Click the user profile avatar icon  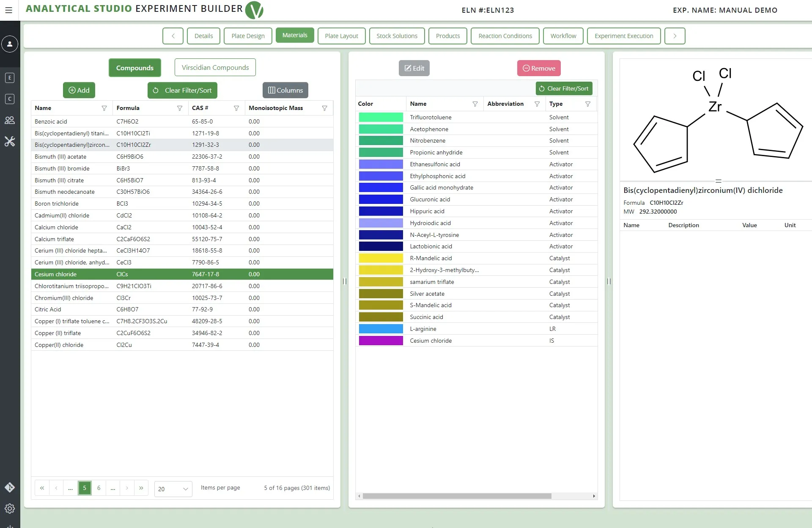tap(10, 44)
